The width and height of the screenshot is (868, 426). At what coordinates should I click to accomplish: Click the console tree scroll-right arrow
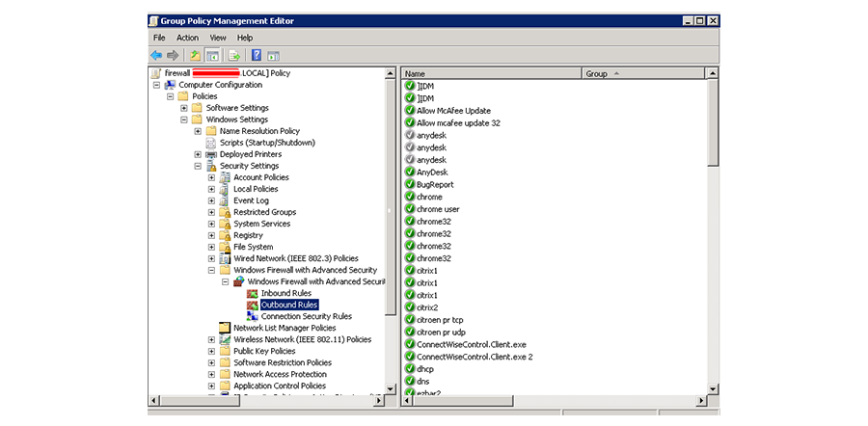(379, 401)
